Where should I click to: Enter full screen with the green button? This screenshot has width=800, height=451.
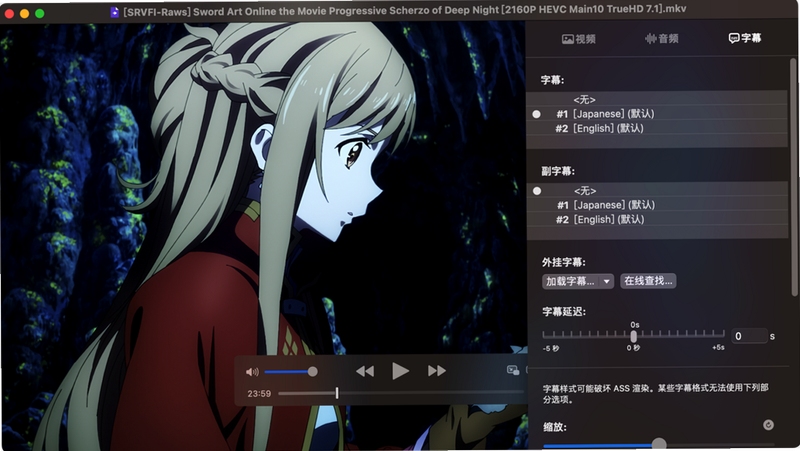tap(40, 14)
